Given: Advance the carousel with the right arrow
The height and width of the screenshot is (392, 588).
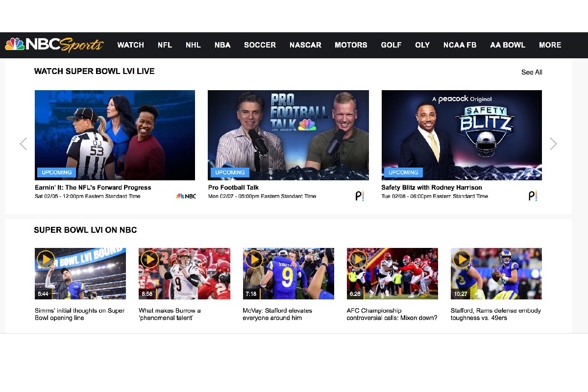Looking at the screenshot, I should point(553,144).
